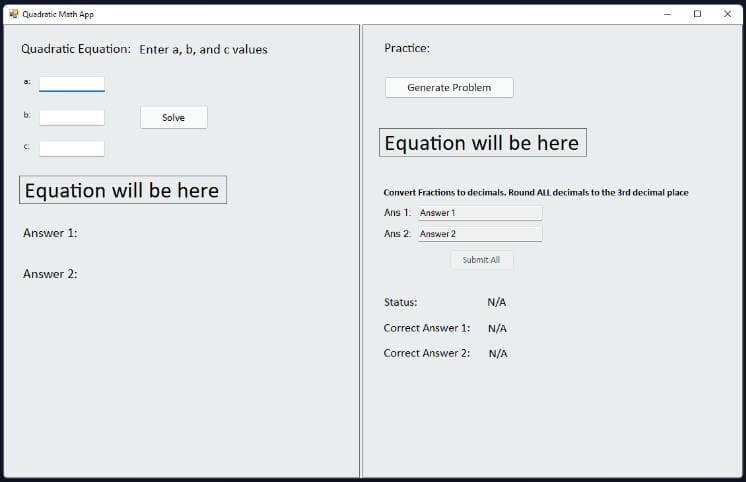Click the 'Ans 1:' label
The width and height of the screenshot is (746, 482).
click(x=397, y=213)
